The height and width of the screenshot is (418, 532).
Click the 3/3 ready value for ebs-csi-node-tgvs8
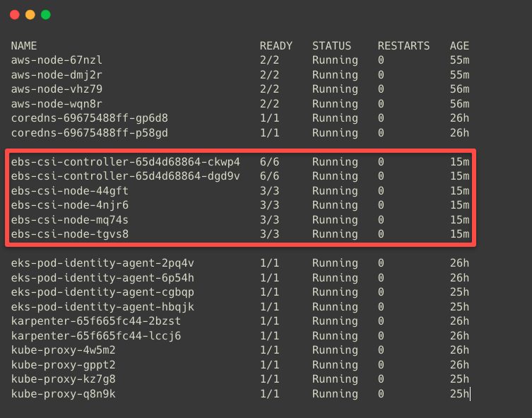[269, 234]
